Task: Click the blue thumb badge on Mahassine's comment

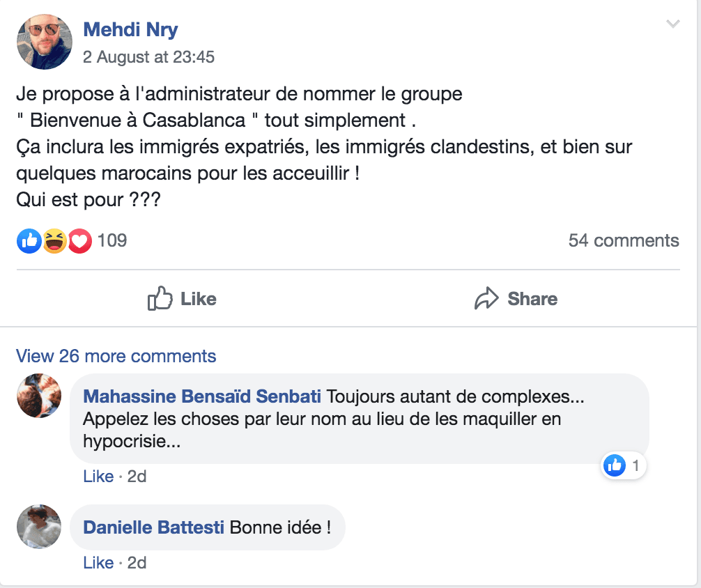Action: coord(614,465)
